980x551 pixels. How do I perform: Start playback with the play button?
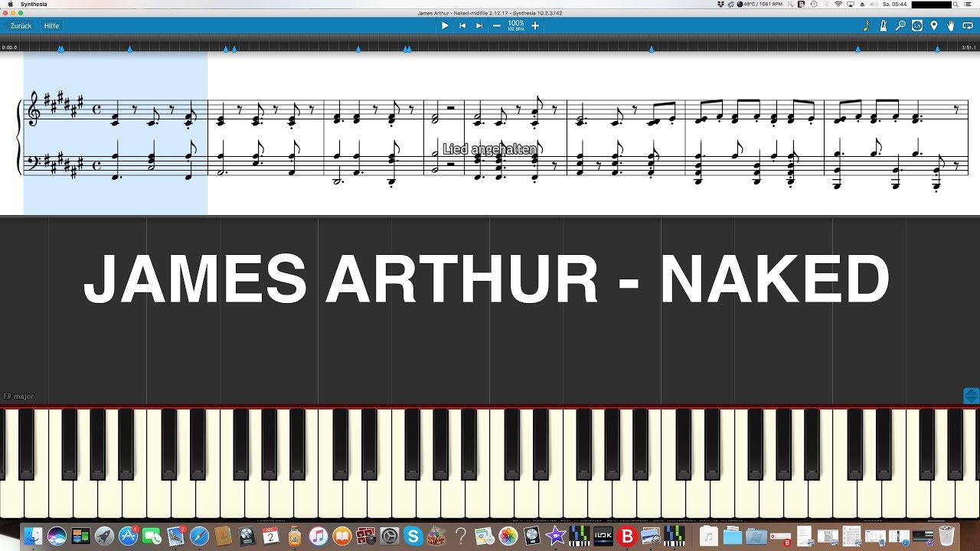click(x=445, y=25)
